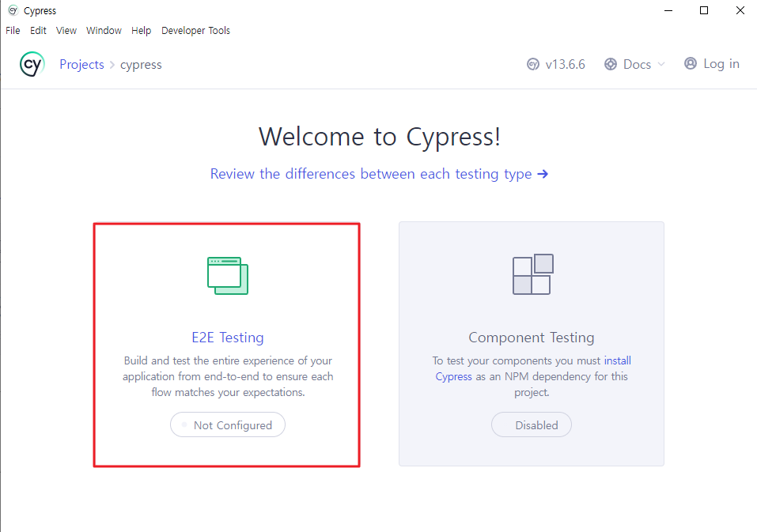
Task: Open Docs using the globe icon
Action: point(609,63)
